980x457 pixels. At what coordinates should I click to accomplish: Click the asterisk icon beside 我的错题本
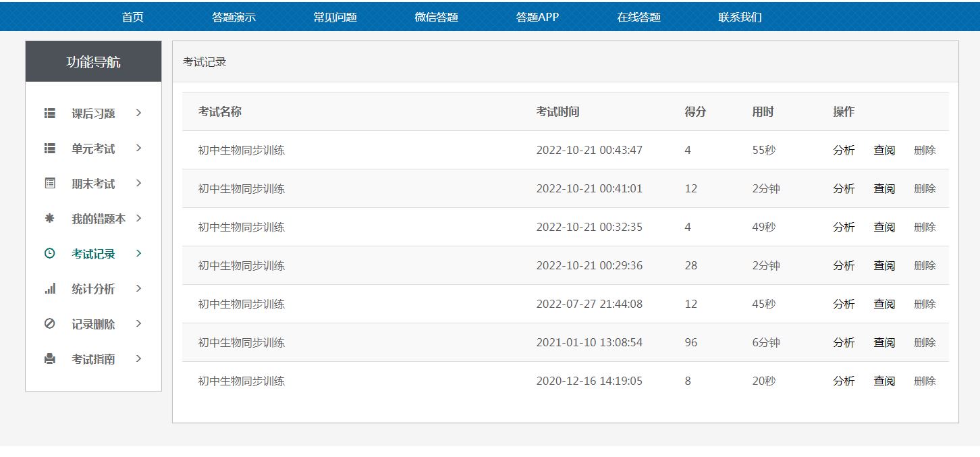pyautogui.click(x=50, y=219)
